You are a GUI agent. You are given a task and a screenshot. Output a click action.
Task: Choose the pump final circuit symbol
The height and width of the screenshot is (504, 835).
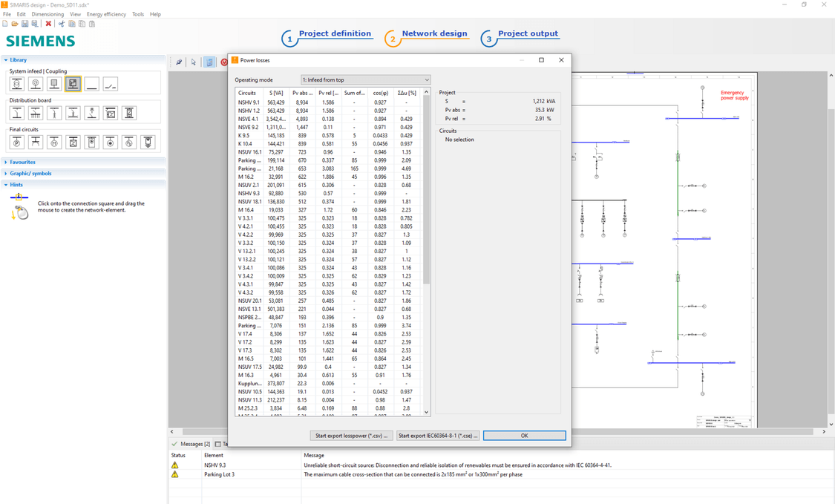[x=16, y=142]
